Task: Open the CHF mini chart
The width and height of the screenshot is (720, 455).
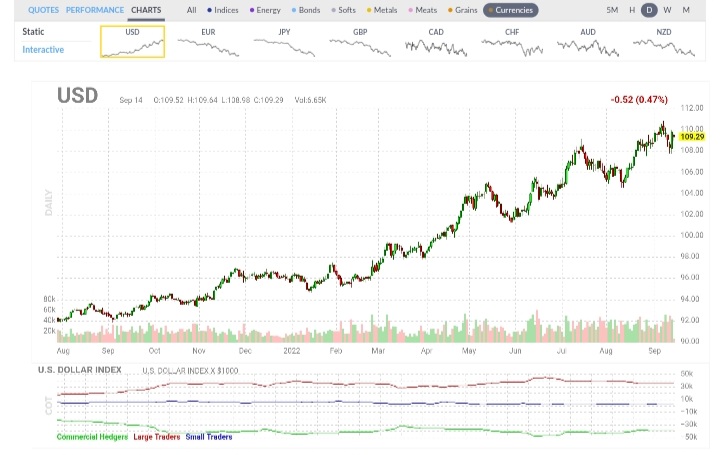Action: (x=512, y=42)
